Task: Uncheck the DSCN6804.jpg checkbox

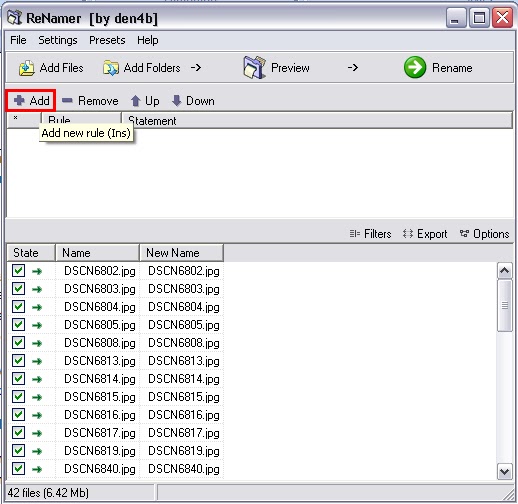Action: (x=18, y=306)
